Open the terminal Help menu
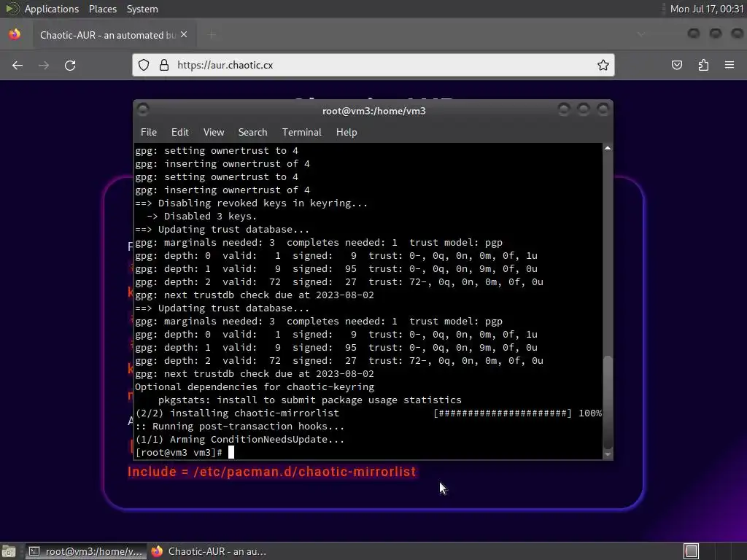747x560 pixels. point(347,133)
